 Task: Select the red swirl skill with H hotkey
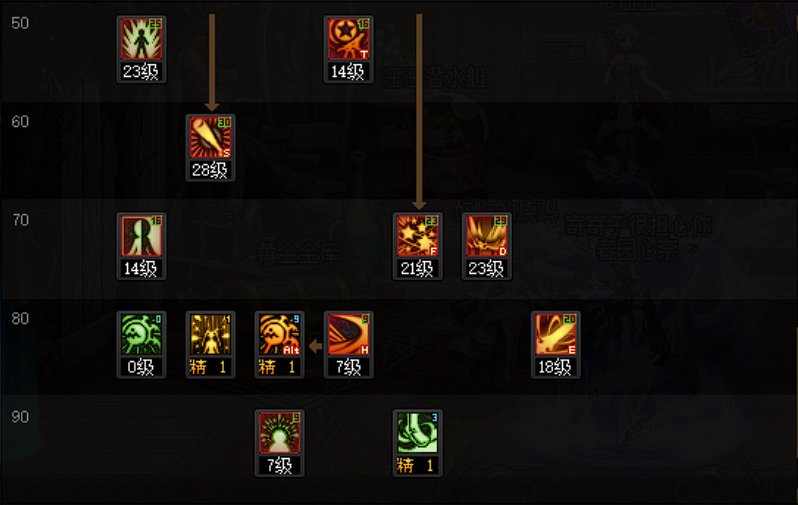(348, 334)
